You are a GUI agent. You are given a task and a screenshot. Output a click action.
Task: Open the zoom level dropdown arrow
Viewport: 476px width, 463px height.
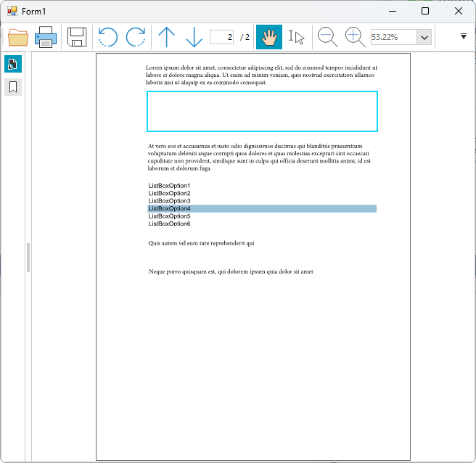coord(424,37)
